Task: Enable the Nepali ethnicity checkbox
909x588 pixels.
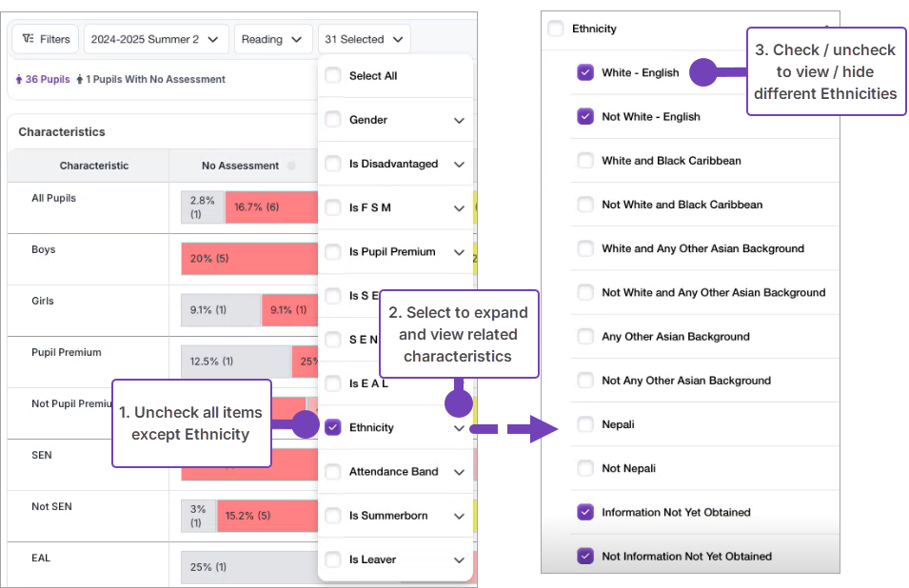Action: [585, 424]
